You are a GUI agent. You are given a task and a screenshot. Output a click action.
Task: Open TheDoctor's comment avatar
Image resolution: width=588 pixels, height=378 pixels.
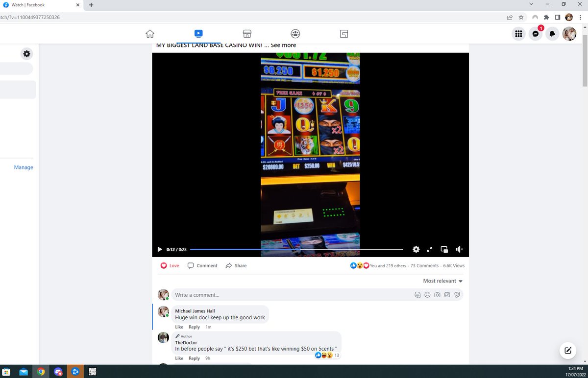tap(163, 337)
